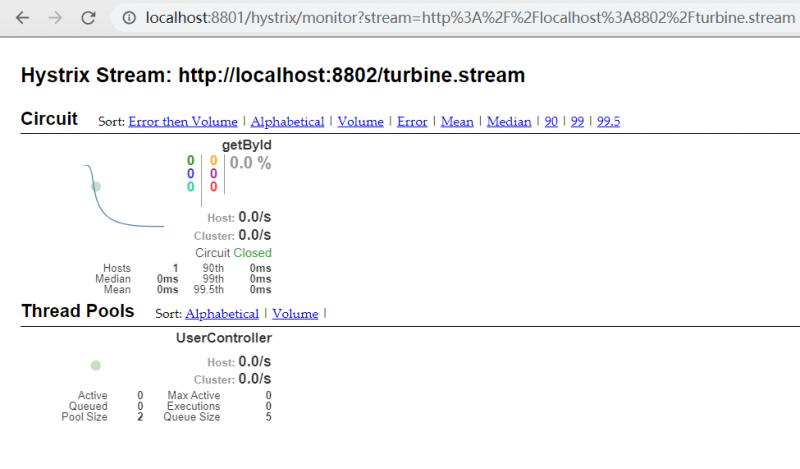The image size is (800, 469).
Task: Click the Median label in getById
Action: pyautogui.click(x=113, y=279)
